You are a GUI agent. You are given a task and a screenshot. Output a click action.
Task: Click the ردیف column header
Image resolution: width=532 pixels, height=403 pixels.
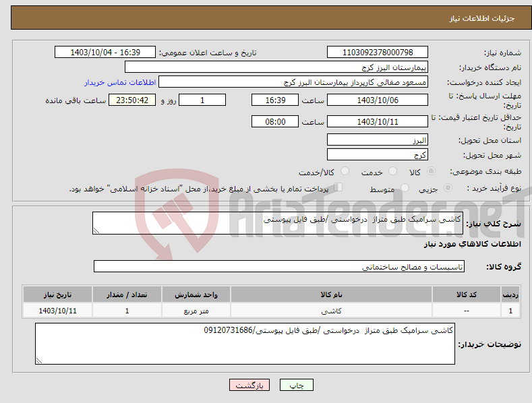(510, 294)
